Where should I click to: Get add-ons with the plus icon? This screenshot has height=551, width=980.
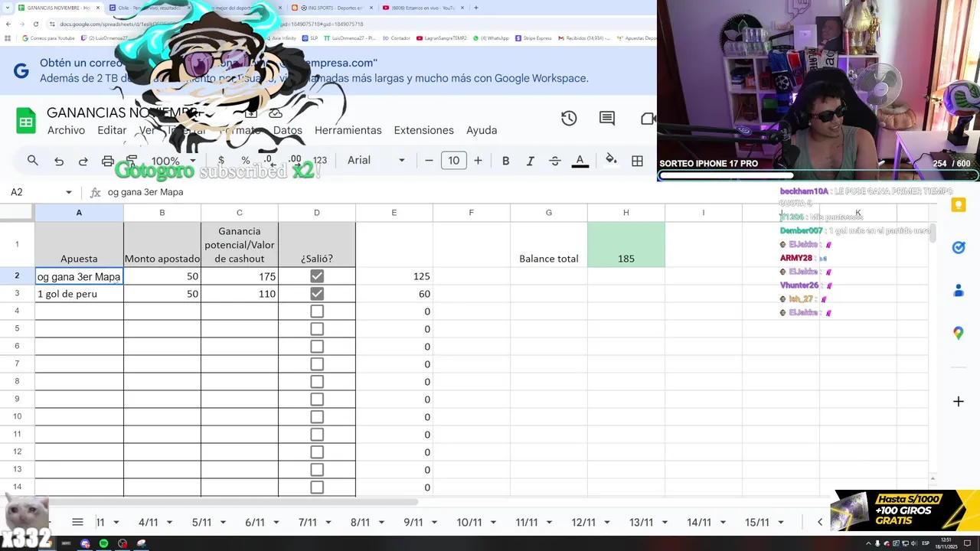click(958, 401)
